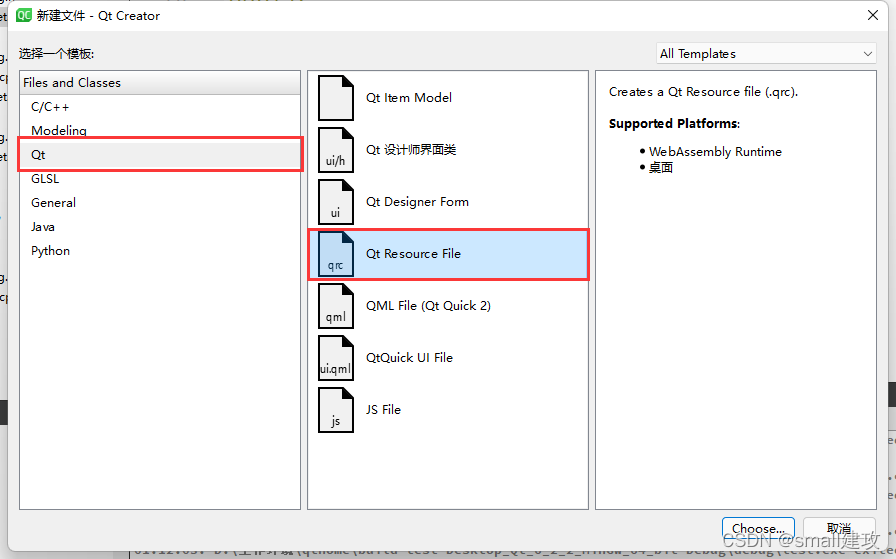Select the ui/h Qt designer class icon
The height and width of the screenshot is (559, 896).
336,150
